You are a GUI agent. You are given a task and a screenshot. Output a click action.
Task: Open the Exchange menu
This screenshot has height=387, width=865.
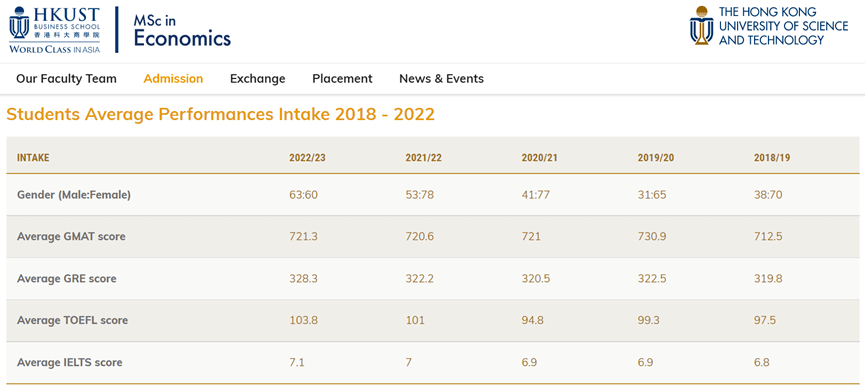pos(258,79)
